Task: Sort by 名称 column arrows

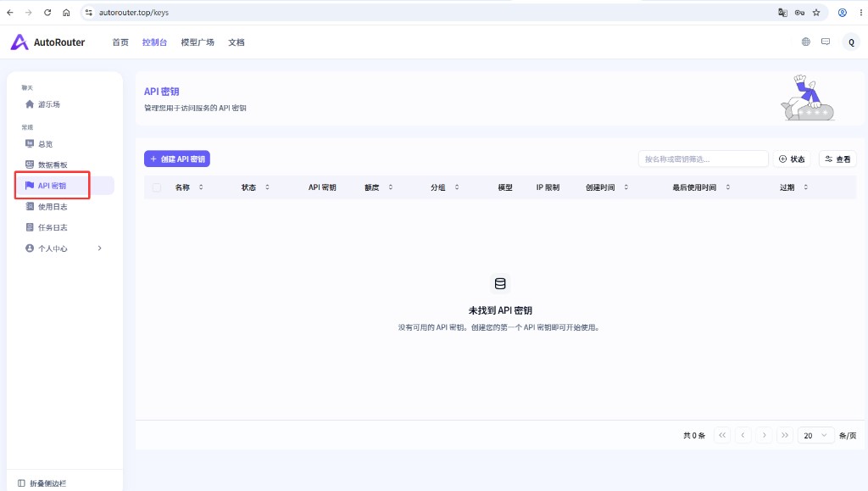Action: click(x=201, y=187)
